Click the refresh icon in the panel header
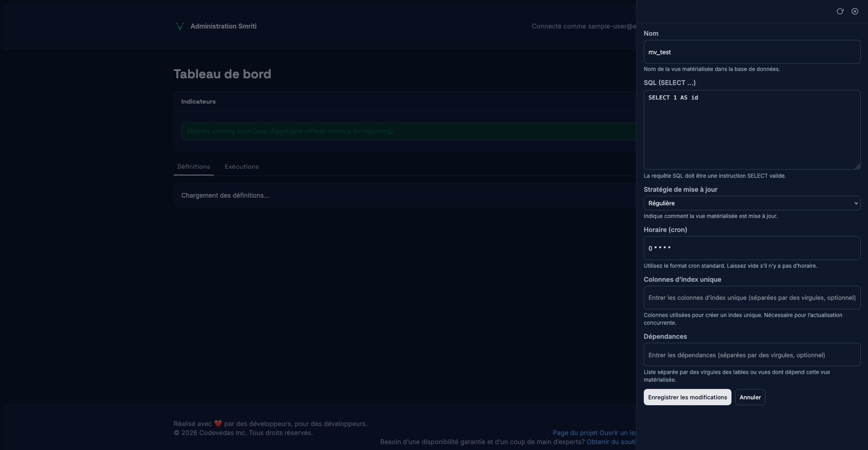The image size is (868, 450). (840, 11)
